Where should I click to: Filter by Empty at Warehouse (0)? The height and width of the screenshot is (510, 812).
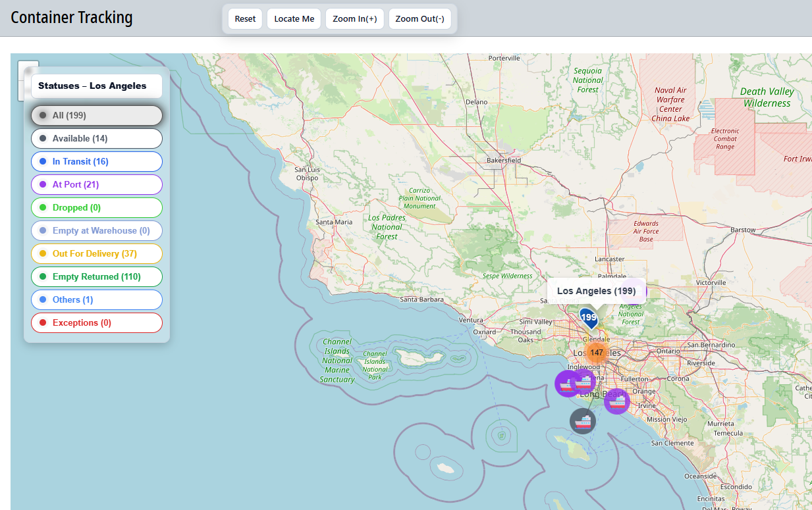pos(97,231)
